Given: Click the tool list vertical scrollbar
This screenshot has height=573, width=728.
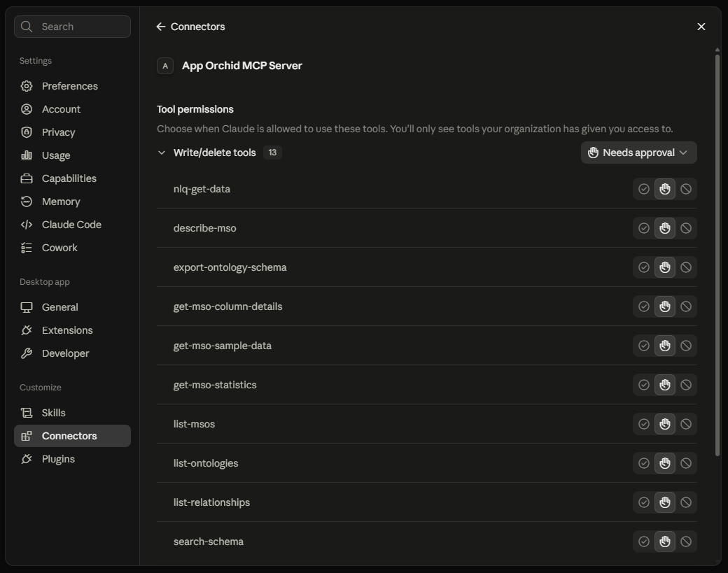Looking at the screenshot, I should click(x=717, y=254).
